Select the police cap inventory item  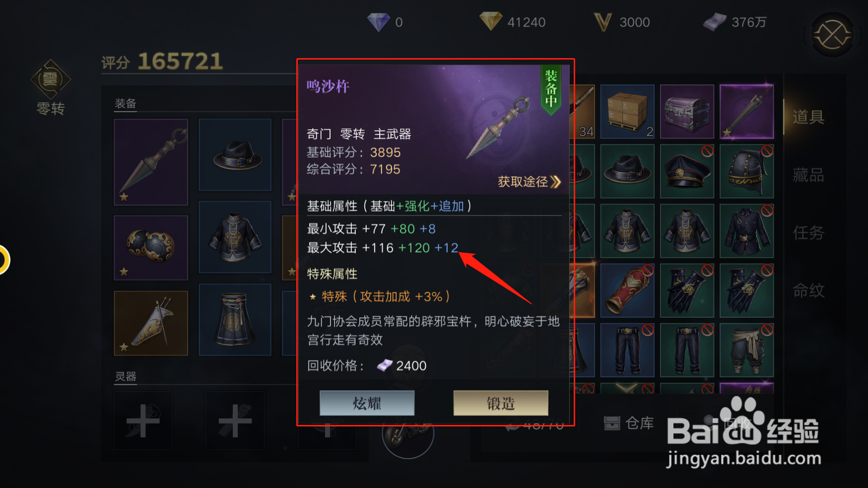pyautogui.click(x=687, y=171)
